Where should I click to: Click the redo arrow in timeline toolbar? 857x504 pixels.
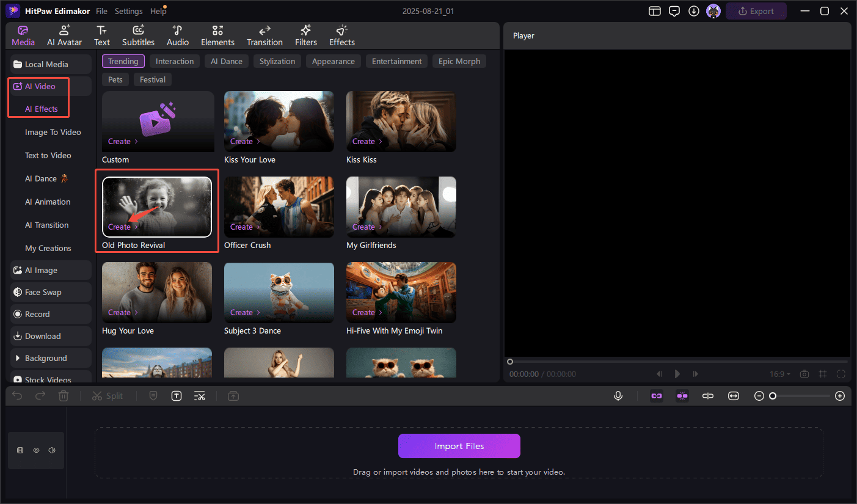click(40, 396)
